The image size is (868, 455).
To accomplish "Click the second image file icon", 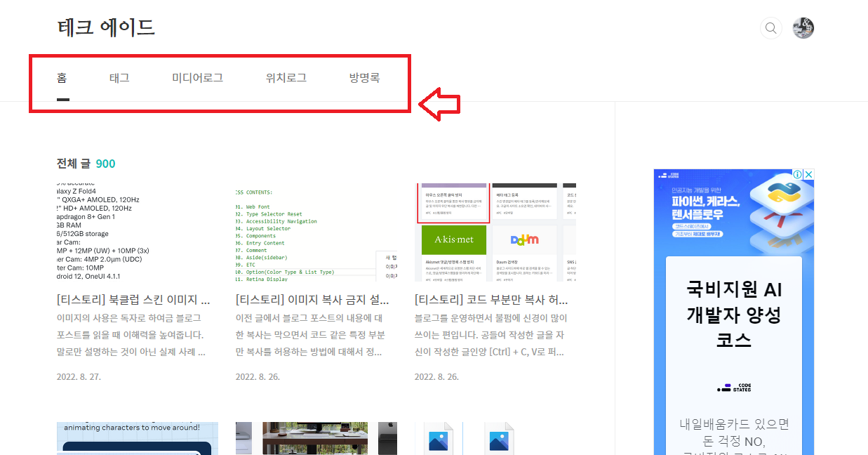I will [499, 438].
